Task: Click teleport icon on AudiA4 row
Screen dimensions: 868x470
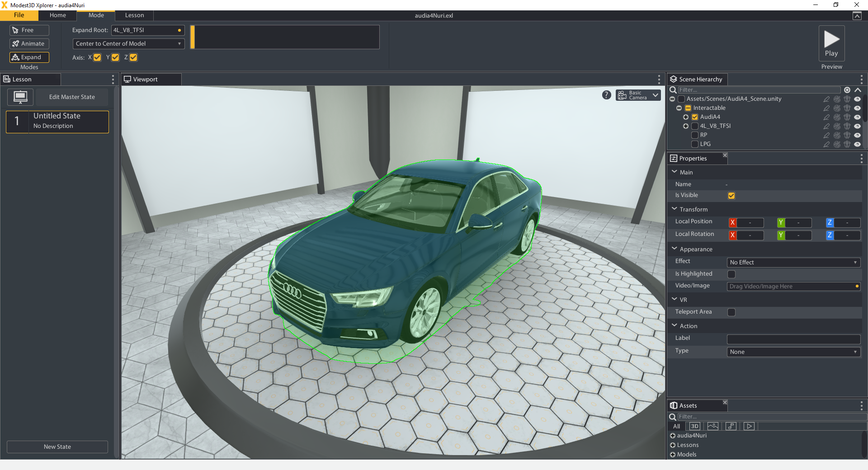Action: [847, 117]
